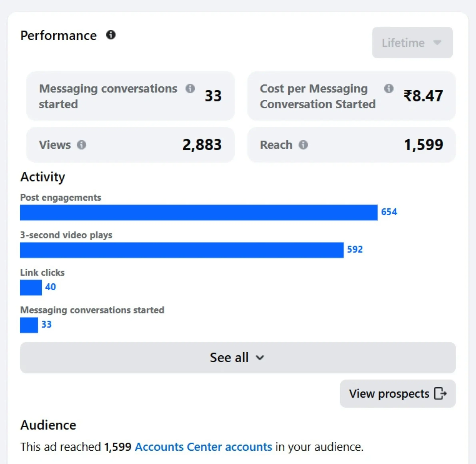Image resolution: width=476 pixels, height=464 pixels.
Task: Click info icon for Cost per Messaging Conversation
Action: 389,88
